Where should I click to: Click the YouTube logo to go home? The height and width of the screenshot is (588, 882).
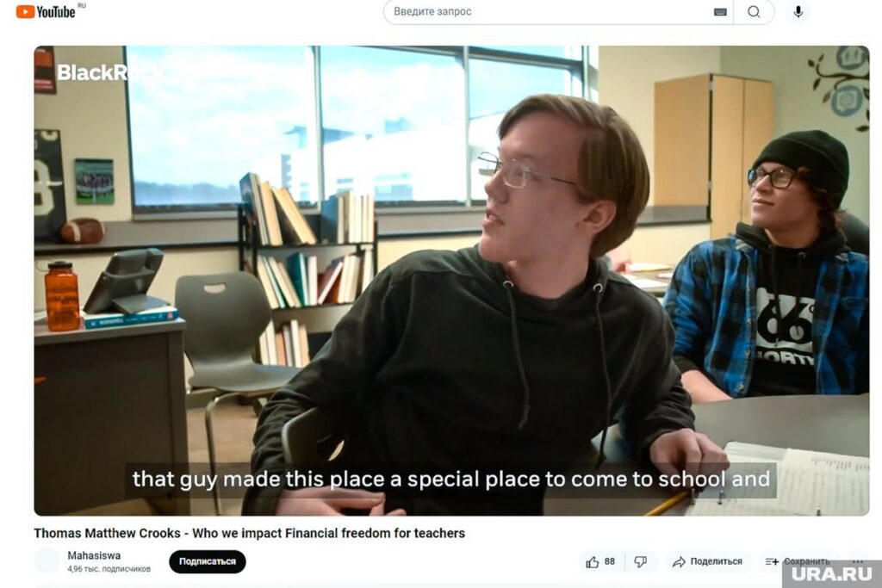pos(47,11)
